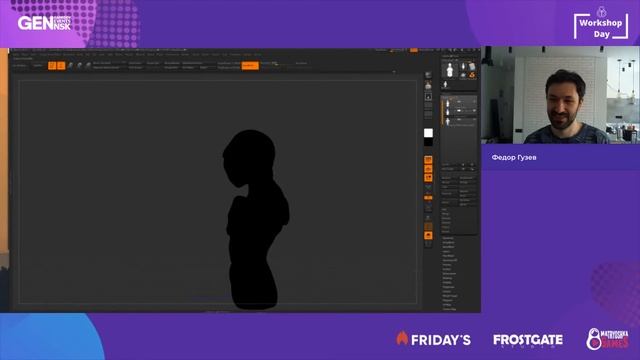Expand the Deformation subpalette
Viewport: 640px width, 360px height.
point(449,274)
